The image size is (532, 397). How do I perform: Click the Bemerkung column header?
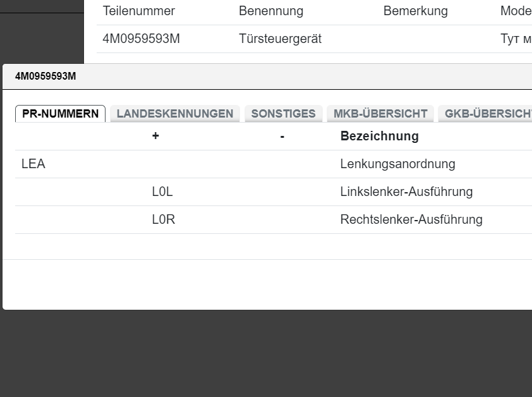(x=415, y=11)
